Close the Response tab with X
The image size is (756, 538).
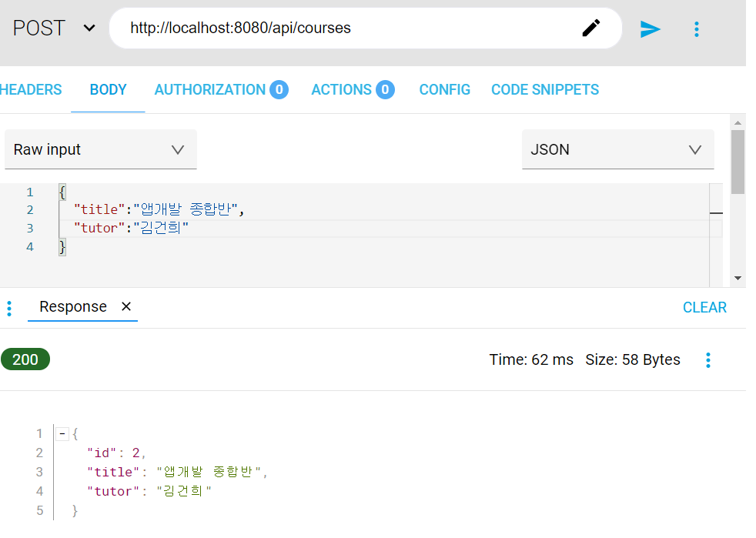tap(126, 306)
